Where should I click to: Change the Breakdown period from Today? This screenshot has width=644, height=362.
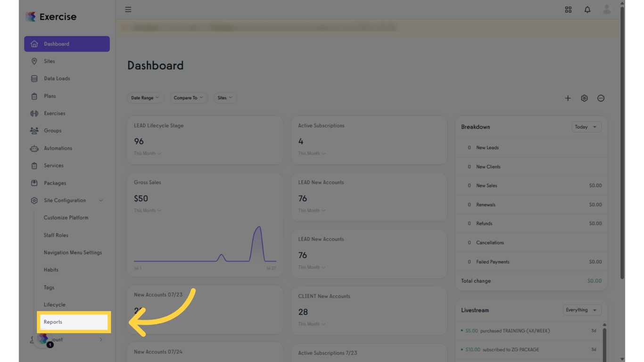pos(586,127)
